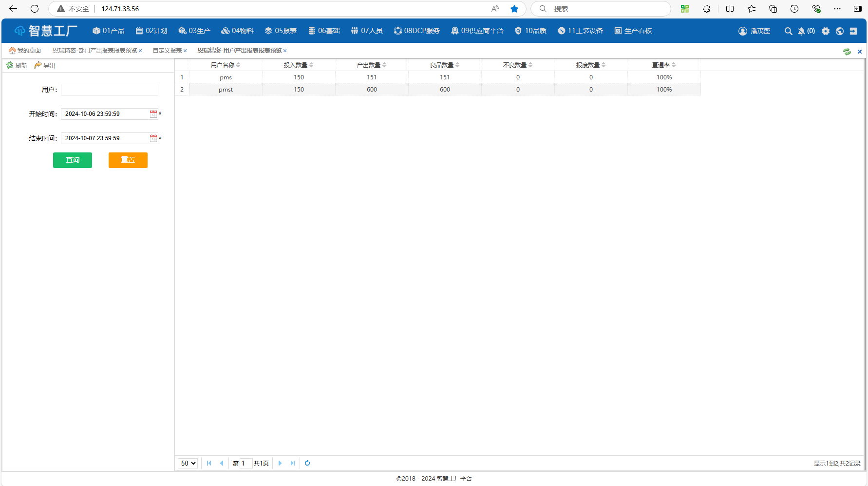Viewport: 868px width, 486px height.
Task: Click the orange 重置 button
Action: tap(128, 160)
